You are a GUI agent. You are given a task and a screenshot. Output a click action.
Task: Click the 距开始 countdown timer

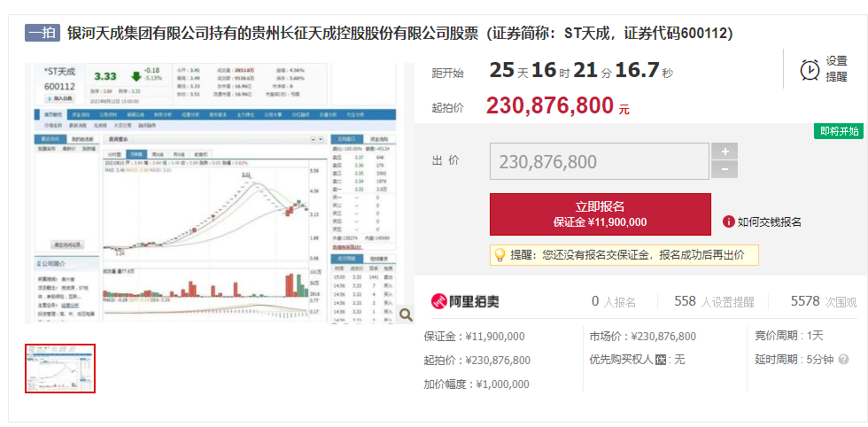[581, 71]
